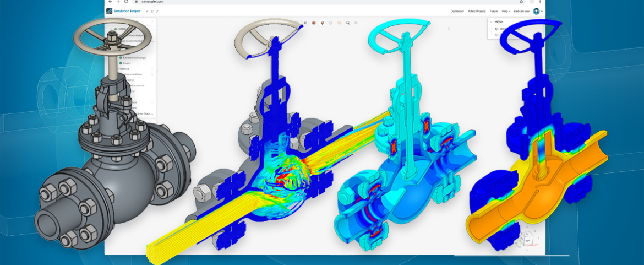644x265 pixels.
Task: Open the Help dropdown menu
Action: (x=505, y=11)
